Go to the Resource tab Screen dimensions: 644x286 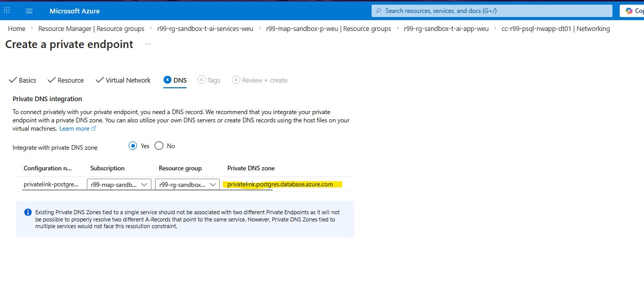(66, 80)
